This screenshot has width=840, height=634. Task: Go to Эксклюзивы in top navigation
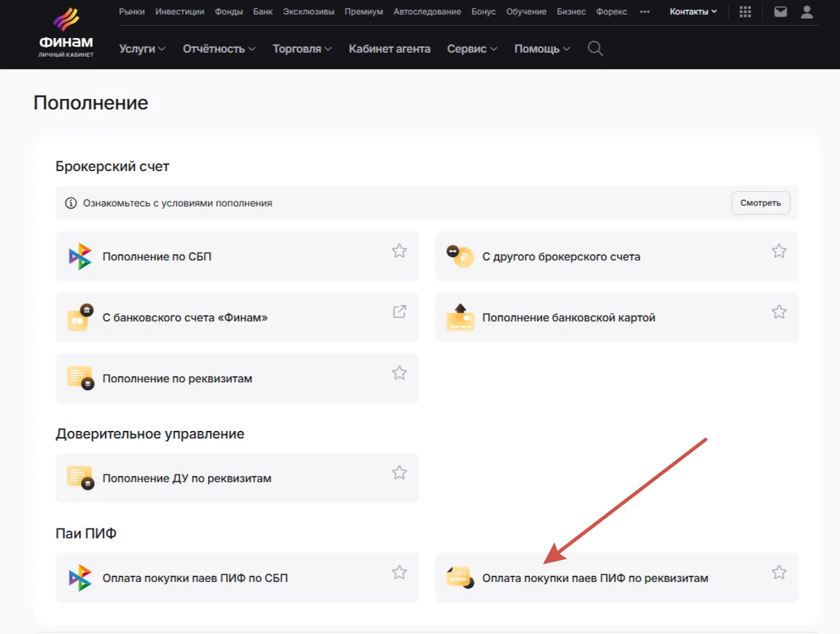coord(308,12)
